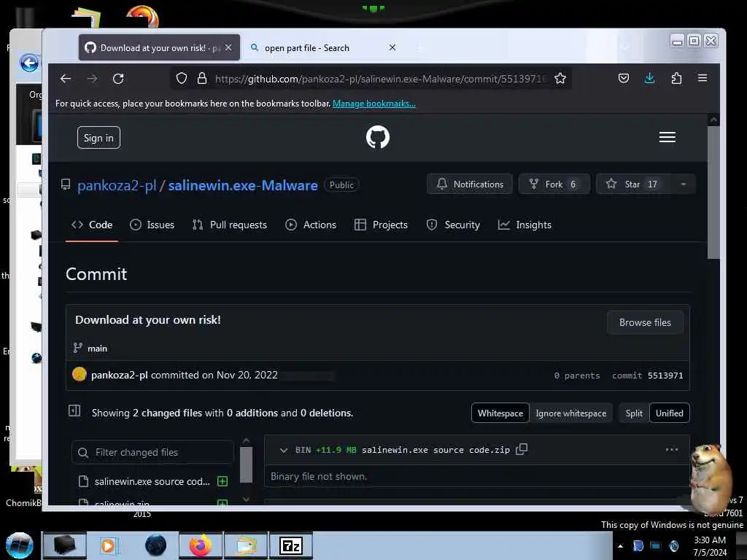Select Ignore whitespace option
This screenshot has height=560, width=747.
570,413
